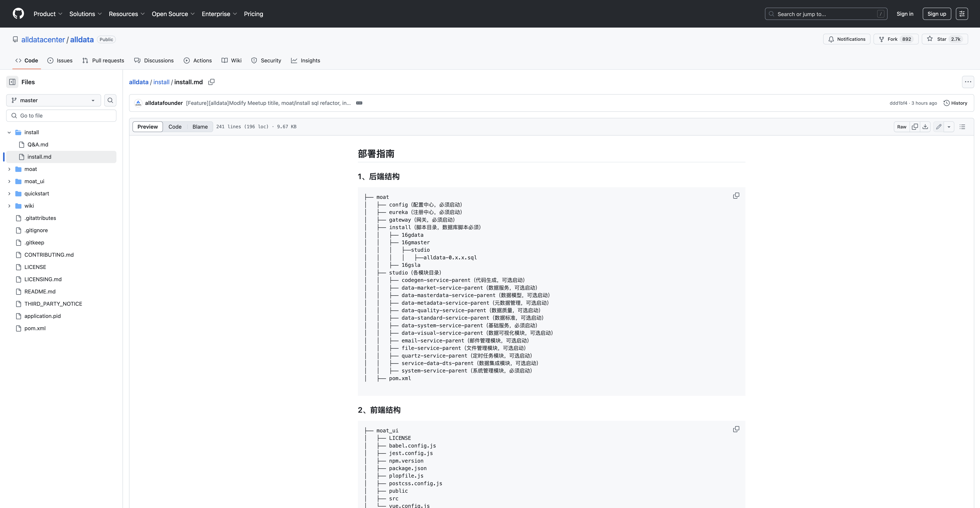
Task: Focus the Go to file input
Action: pyautogui.click(x=61, y=116)
